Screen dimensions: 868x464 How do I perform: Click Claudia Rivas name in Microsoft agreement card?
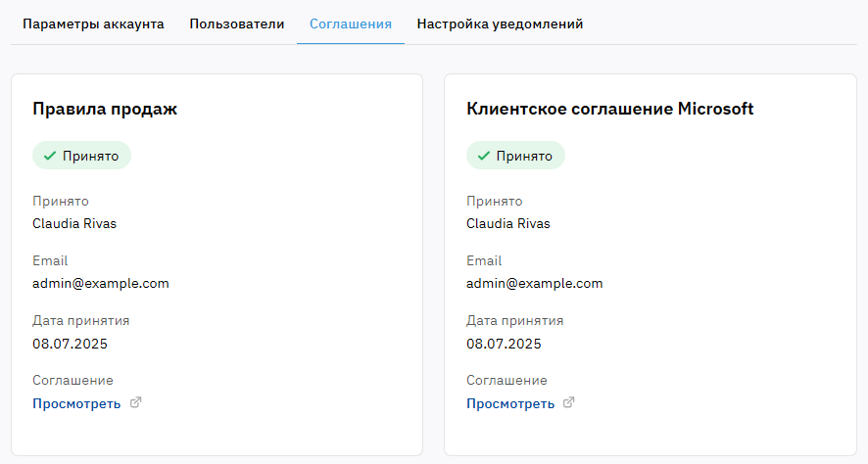tap(508, 223)
